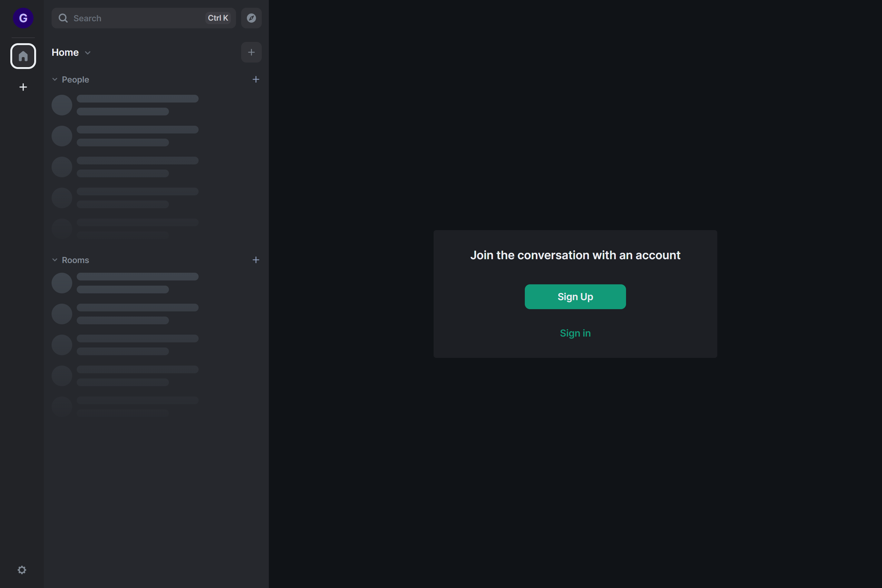The image size is (882, 588).
Task: Open the G user avatar menu
Action: click(x=23, y=18)
